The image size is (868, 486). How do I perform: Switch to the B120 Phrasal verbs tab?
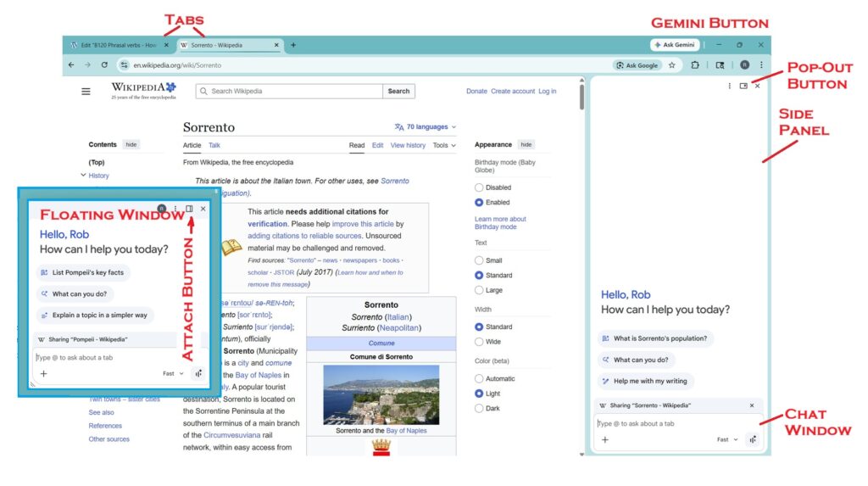[x=119, y=45]
